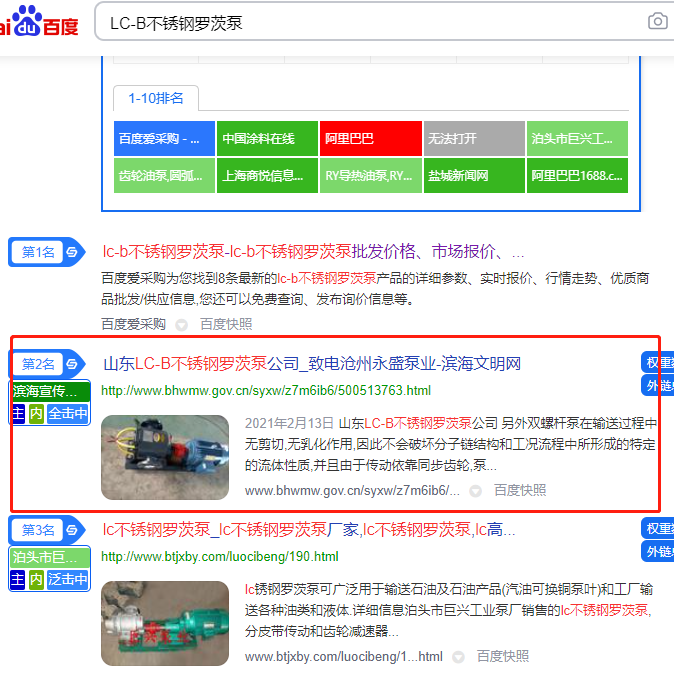
Task: Click the 泊头市巨... site label
Action: pos(50,557)
